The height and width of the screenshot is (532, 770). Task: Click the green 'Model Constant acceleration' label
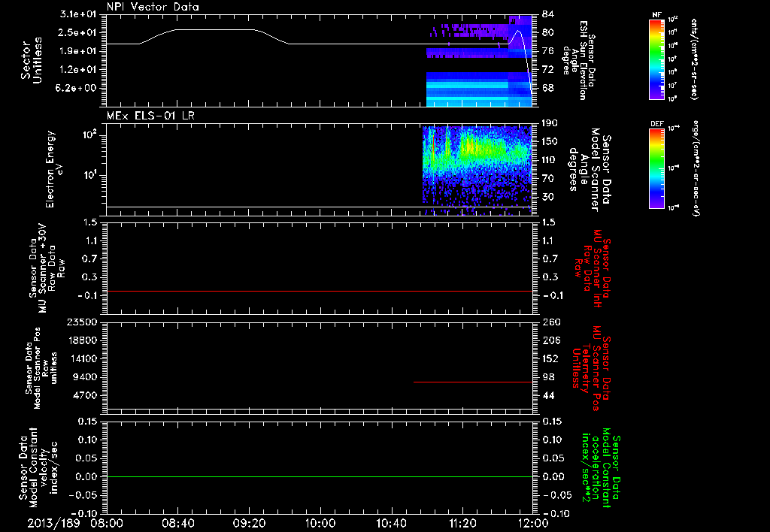[601, 467]
